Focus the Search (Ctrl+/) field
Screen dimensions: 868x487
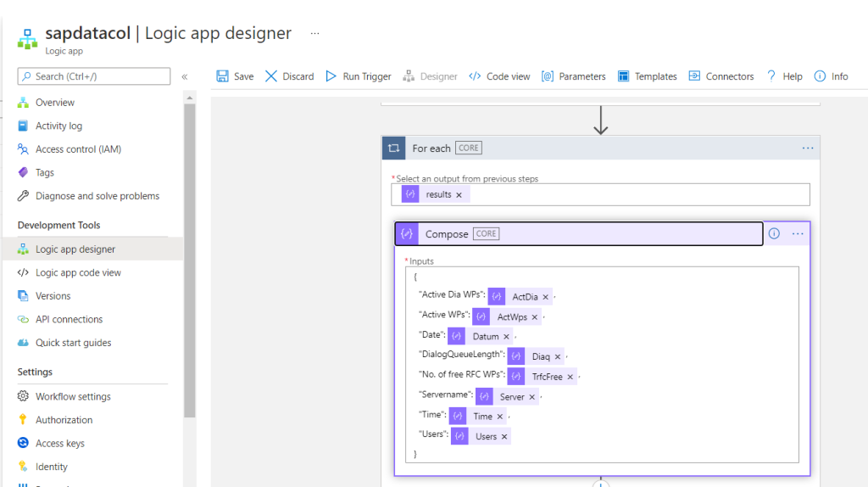coord(94,76)
